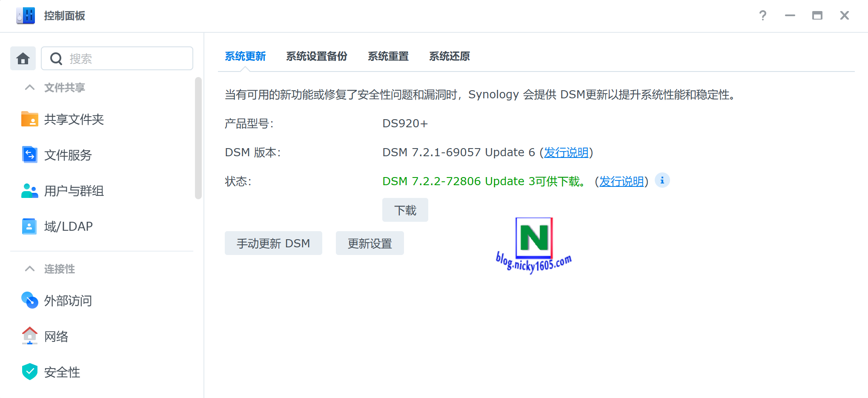Open release notes link for DSM 7.2.1

[x=566, y=152]
